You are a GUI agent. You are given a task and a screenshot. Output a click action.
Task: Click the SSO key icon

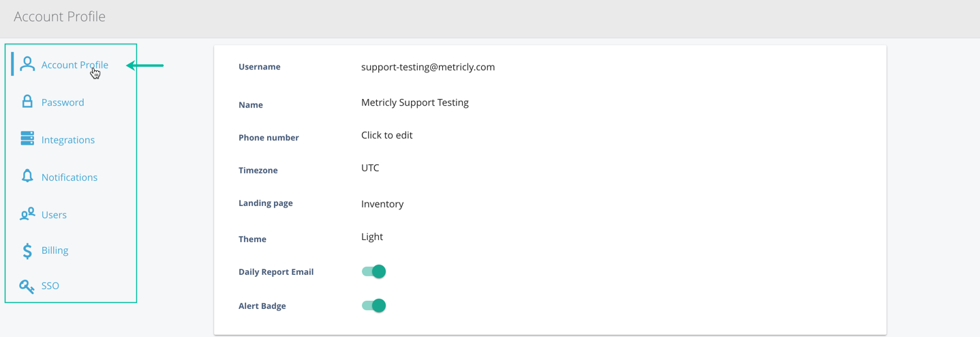point(27,287)
